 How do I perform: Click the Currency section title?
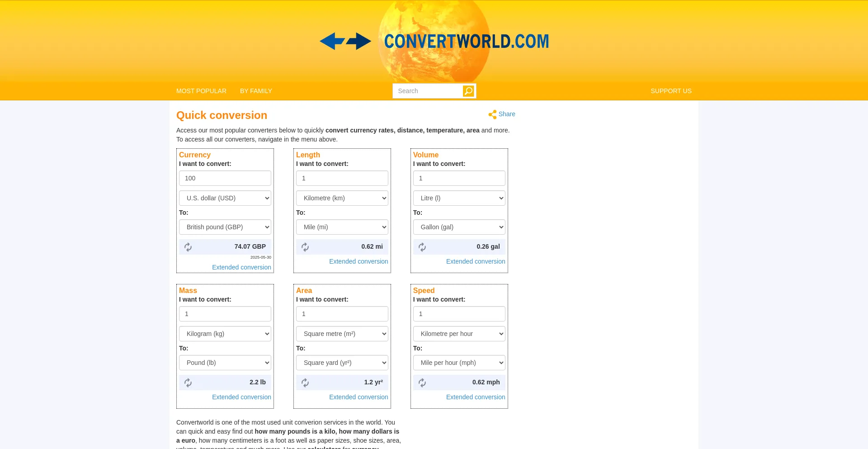[195, 155]
